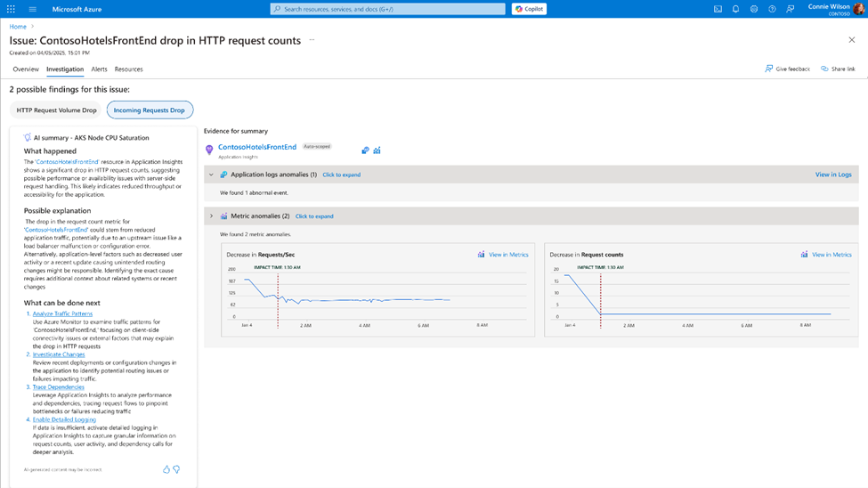Open the Resources tab
Screen dimensions: 868x488
pos(128,69)
